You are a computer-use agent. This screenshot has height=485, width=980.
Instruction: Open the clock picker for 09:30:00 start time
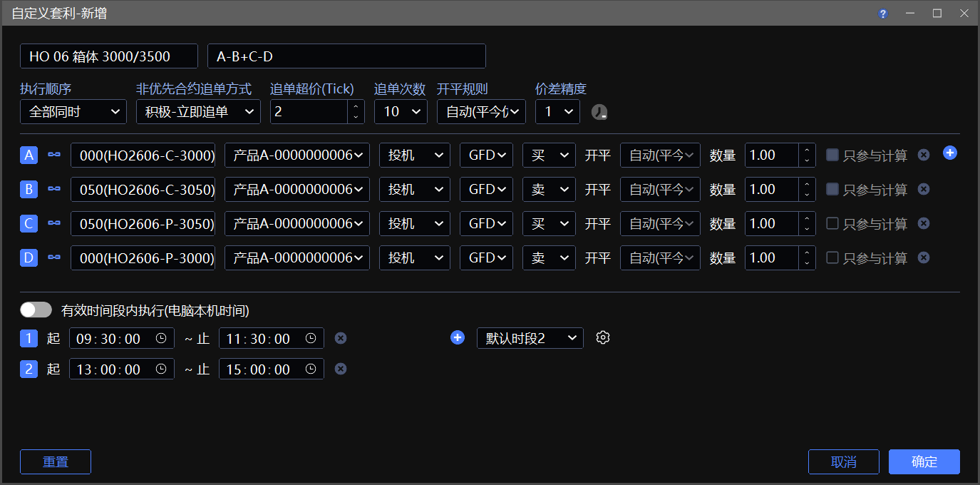(x=161, y=338)
